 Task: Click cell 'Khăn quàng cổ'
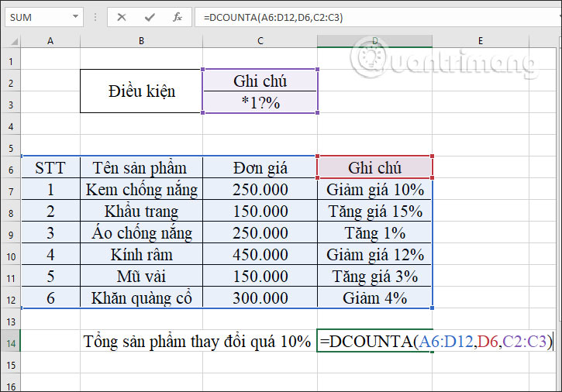point(141,297)
